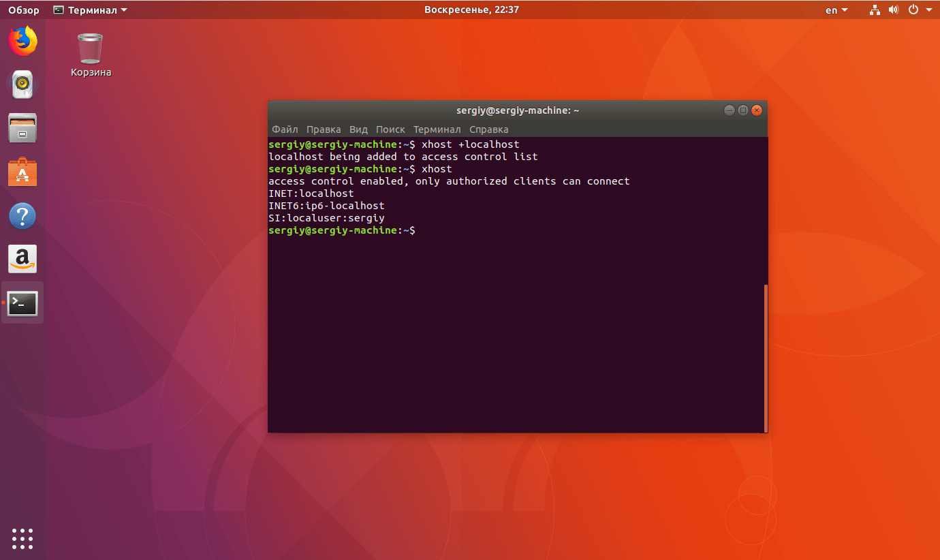Open the Справка menu in the terminal
940x560 pixels.
tap(488, 129)
